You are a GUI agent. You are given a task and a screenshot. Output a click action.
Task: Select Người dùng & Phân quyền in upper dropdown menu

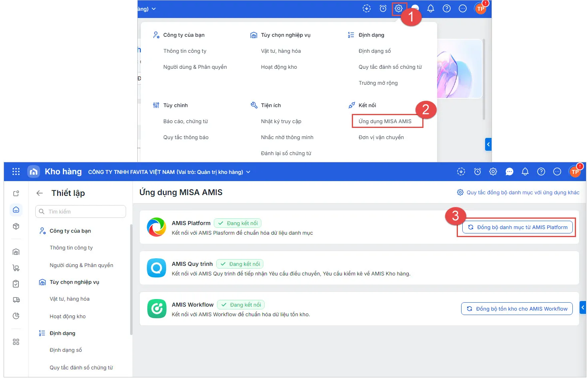click(x=195, y=67)
